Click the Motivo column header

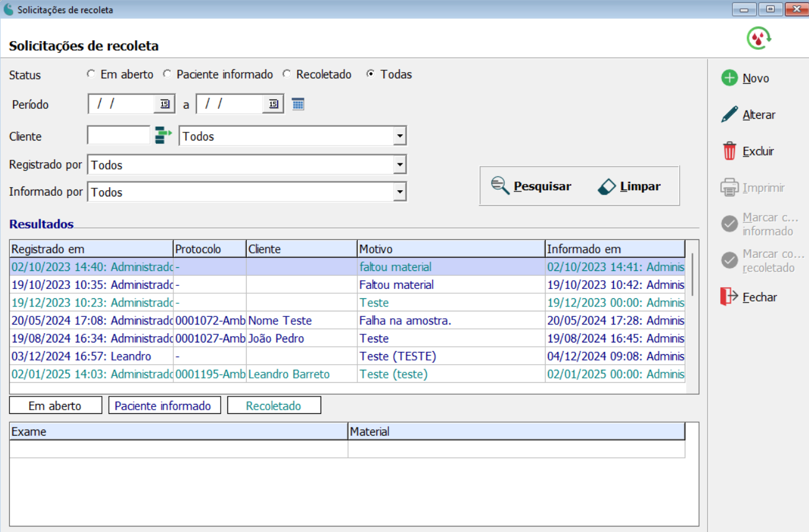click(451, 249)
